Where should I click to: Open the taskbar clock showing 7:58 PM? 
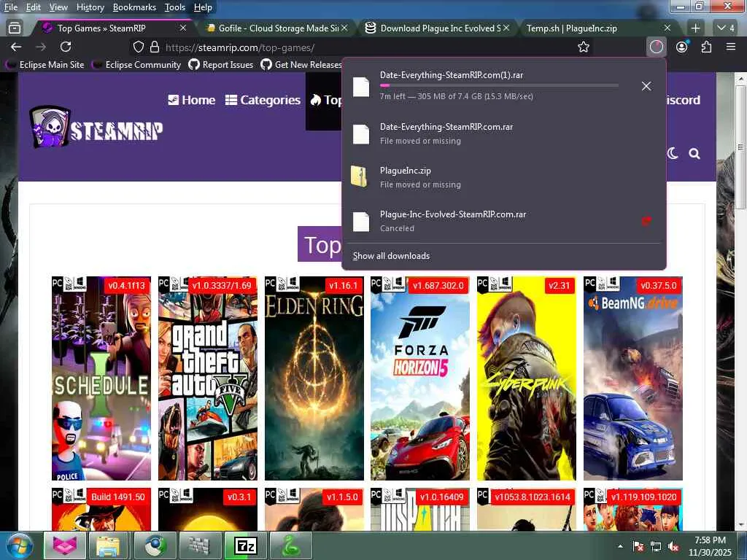(710, 546)
